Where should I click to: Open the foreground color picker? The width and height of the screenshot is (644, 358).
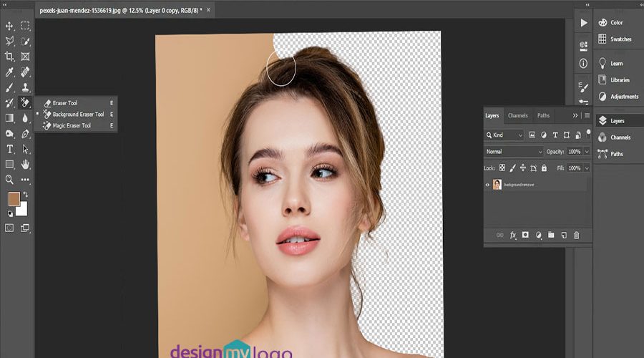(x=14, y=199)
